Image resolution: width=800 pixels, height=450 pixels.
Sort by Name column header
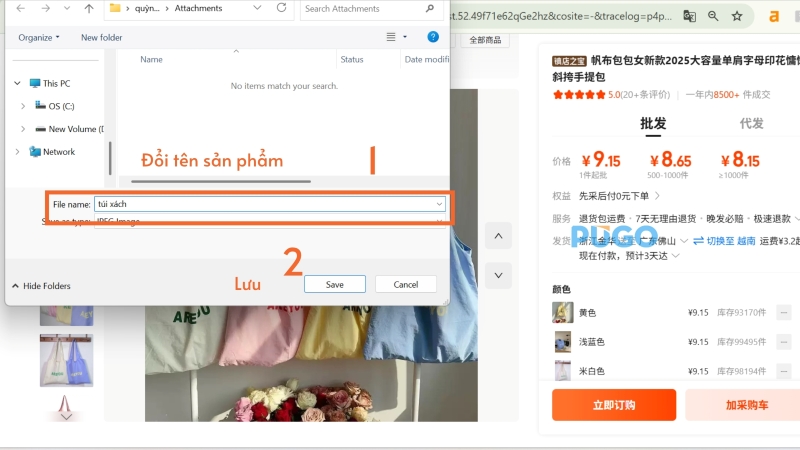pyautogui.click(x=152, y=59)
